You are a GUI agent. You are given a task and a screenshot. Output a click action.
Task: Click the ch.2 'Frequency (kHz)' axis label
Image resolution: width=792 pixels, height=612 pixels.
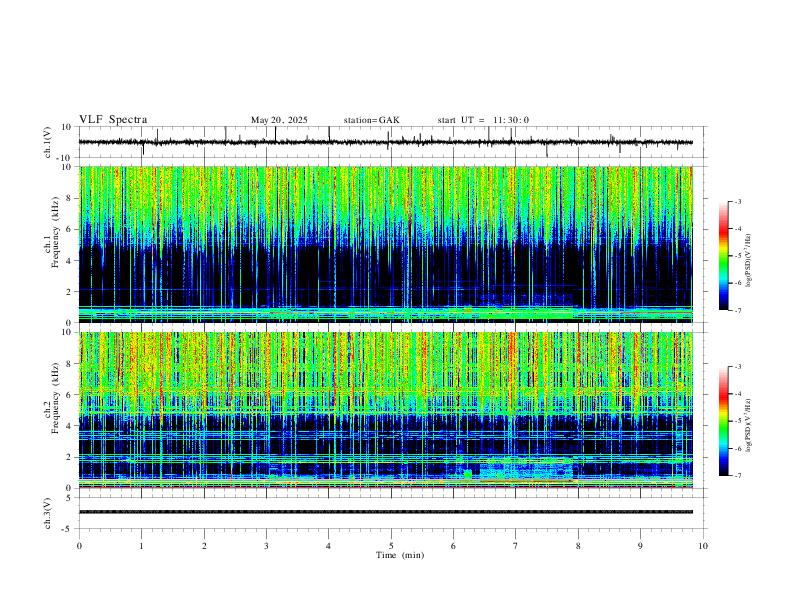click(55, 398)
